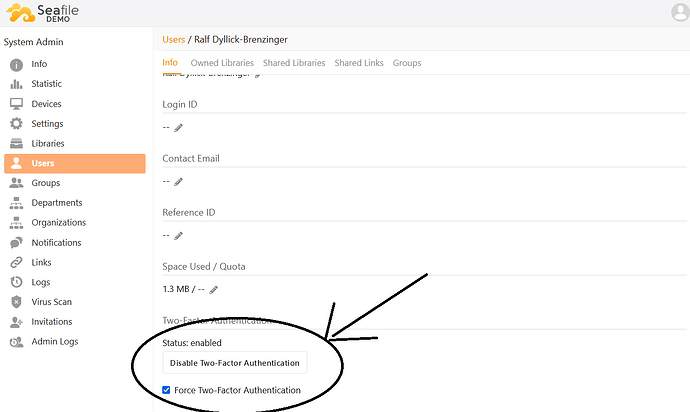Uncheck Force Two-Factor Authentication checkbox

(166, 390)
